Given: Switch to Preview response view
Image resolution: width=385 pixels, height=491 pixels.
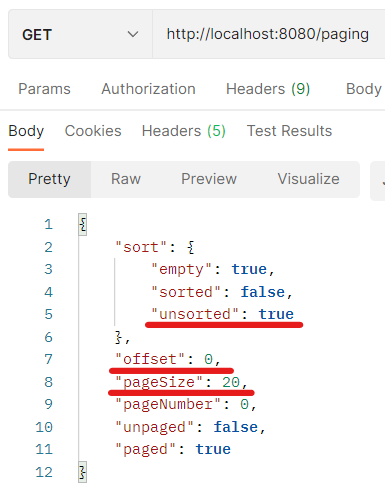Looking at the screenshot, I should (x=209, y=179).
